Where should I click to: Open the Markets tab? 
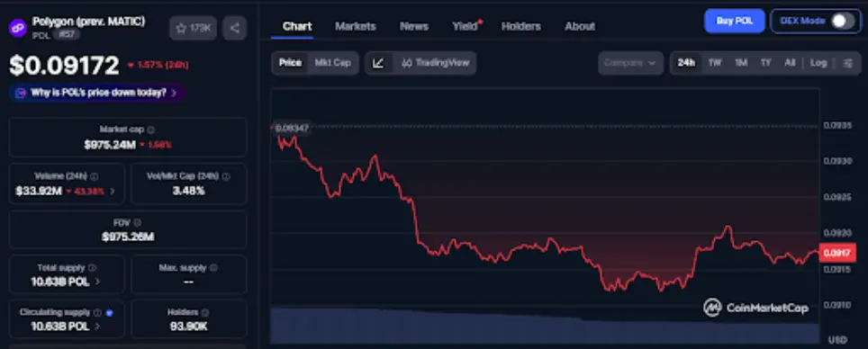(x=356, y=27)
